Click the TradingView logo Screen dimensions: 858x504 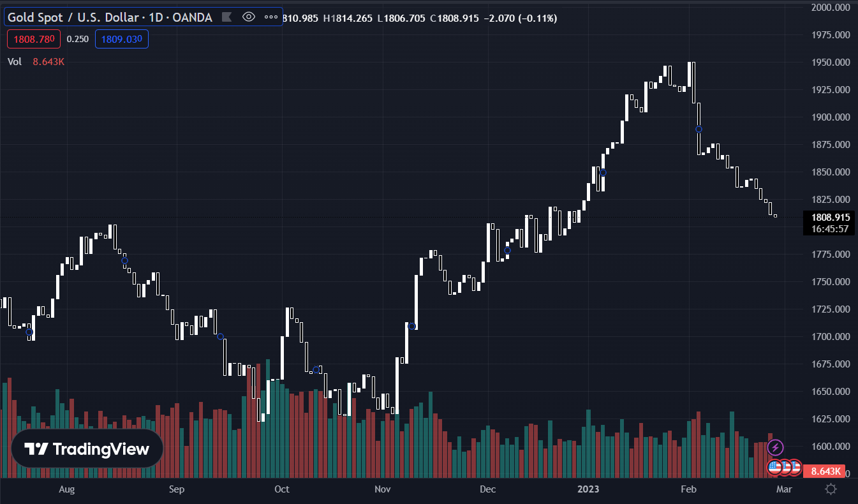click(x=87, y=449)
